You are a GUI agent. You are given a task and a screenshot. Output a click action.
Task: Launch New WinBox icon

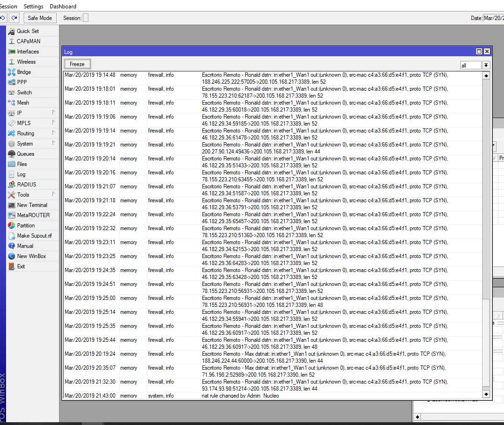point(12,256)
